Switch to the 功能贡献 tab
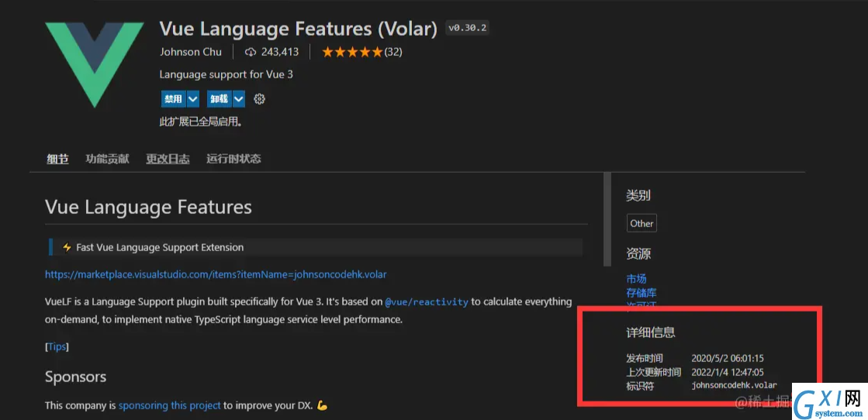Screen dimensions: 868x420 coord(107,159)
